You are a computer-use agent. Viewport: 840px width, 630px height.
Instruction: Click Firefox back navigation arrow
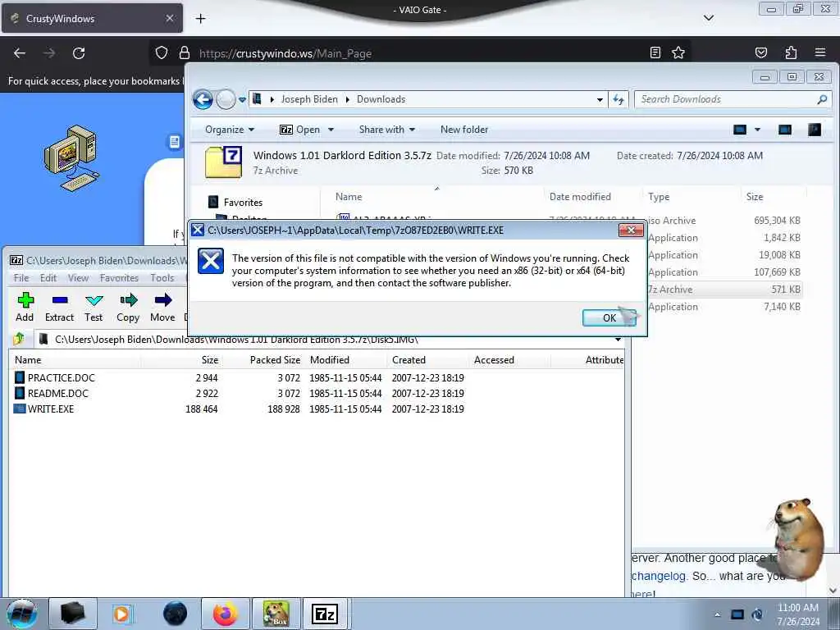click(20, 53)
